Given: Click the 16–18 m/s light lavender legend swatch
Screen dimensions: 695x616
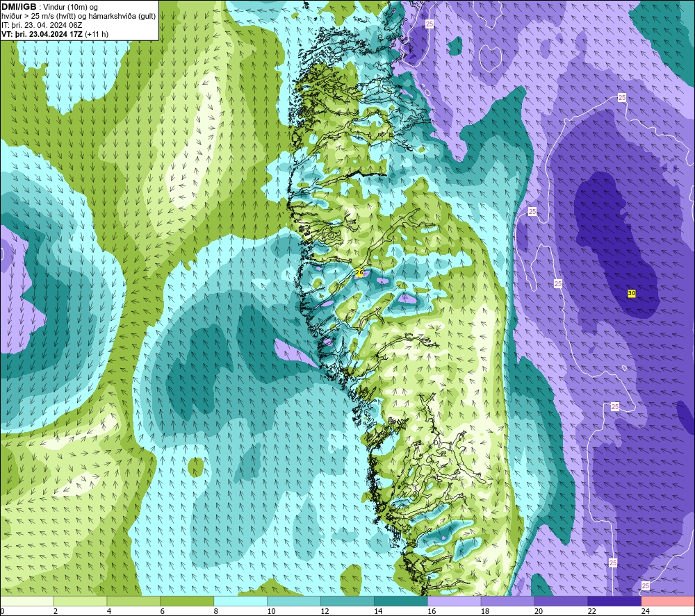Looking at the screenshot, I should pyautogui.click(x=454, y=601).
